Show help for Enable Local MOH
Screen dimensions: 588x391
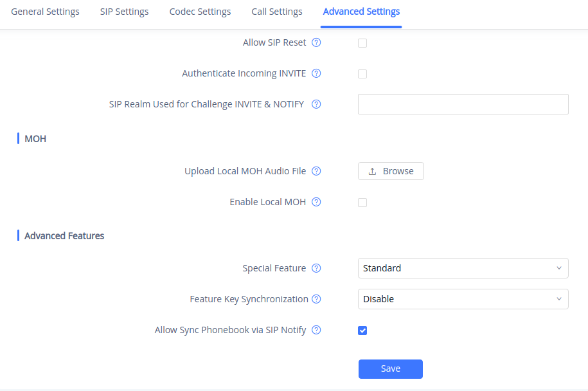point(316,202)
